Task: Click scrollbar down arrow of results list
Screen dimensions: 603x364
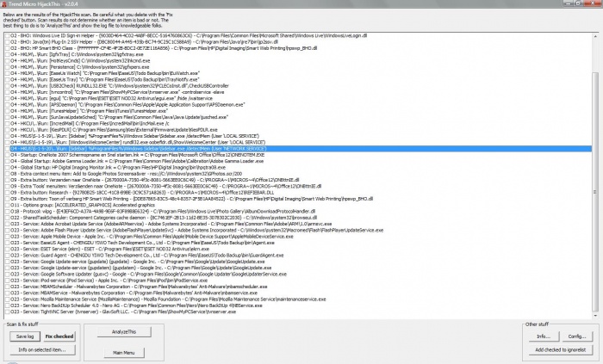Action: 595,316
